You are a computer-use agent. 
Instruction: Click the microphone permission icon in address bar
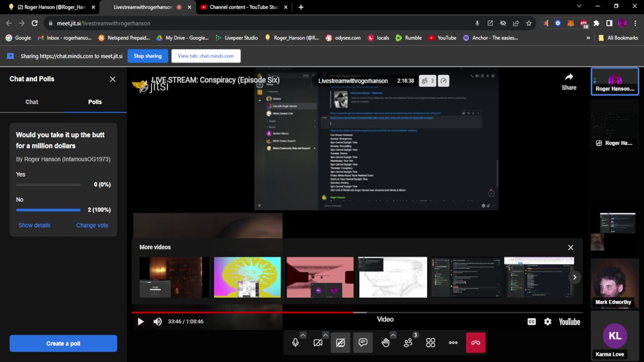pyautogui.click(x=477, y=23)
